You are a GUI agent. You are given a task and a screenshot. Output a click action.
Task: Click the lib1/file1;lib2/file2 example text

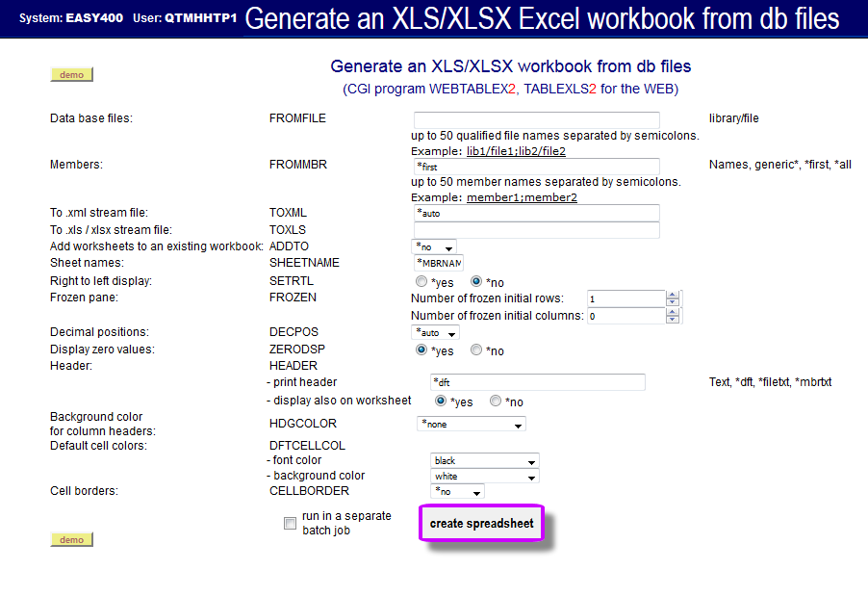click(516, 151)
